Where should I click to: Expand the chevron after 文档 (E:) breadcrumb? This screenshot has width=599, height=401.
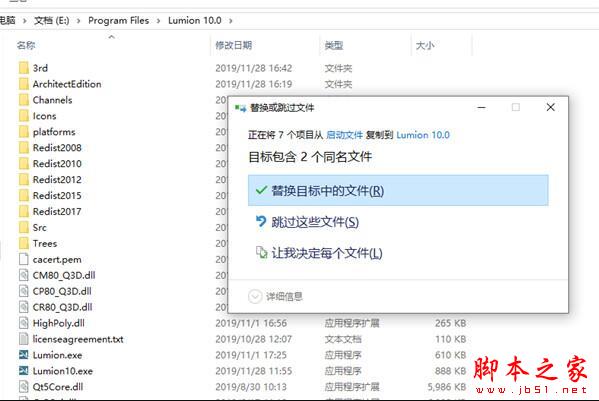point(78,21)
